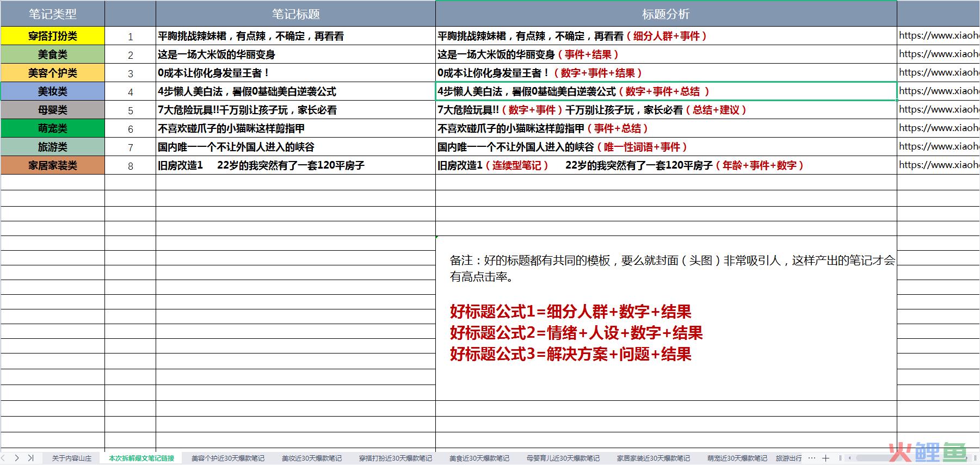
Task: Switch to 美容个护近30天爆款笔记 sheet
Action: pyautogui.click(x=228, y=458)
